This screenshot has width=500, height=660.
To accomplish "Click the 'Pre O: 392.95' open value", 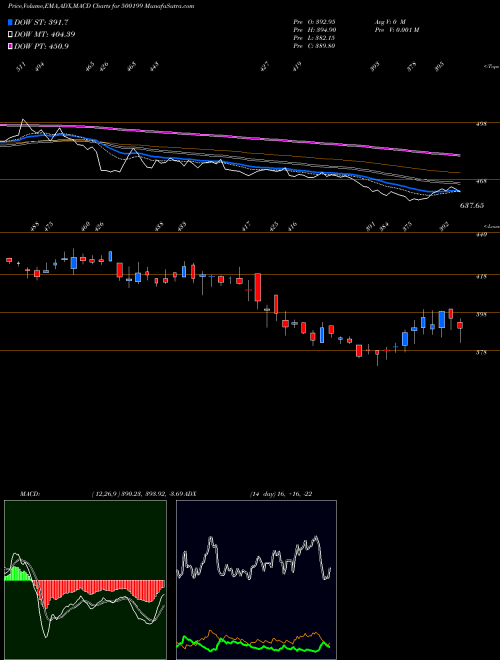I will click(314, 21).
